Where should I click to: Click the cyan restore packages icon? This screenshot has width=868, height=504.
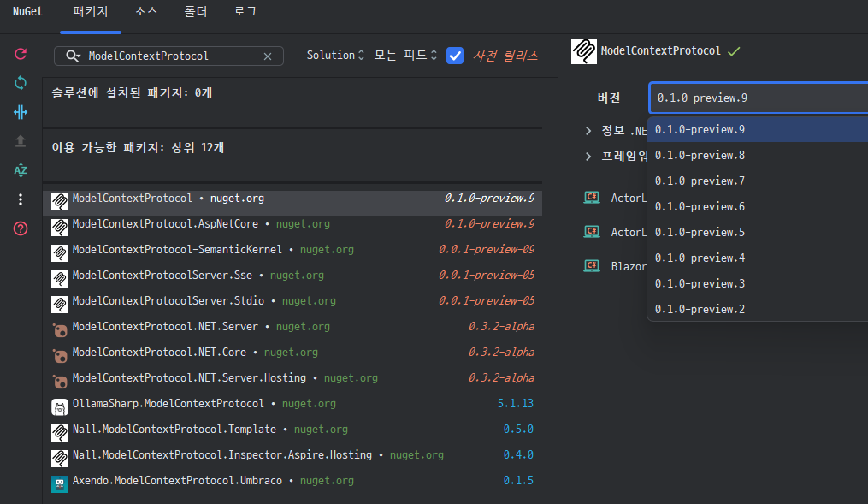[x=21, y=83]
